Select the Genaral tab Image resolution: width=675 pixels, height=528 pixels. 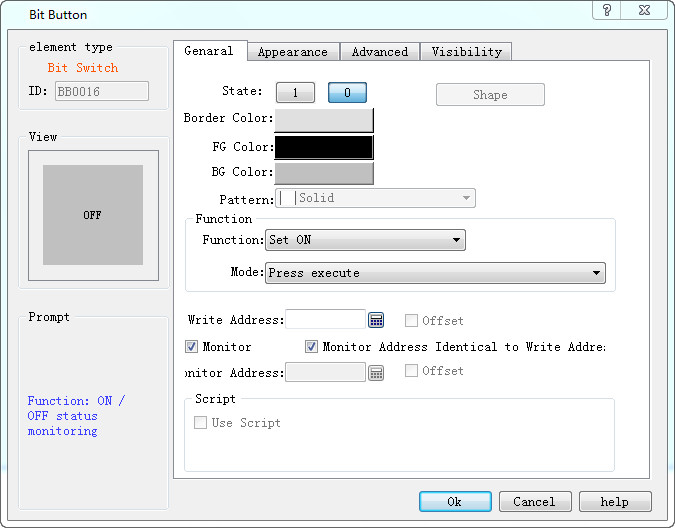click(x=209, y=51)
